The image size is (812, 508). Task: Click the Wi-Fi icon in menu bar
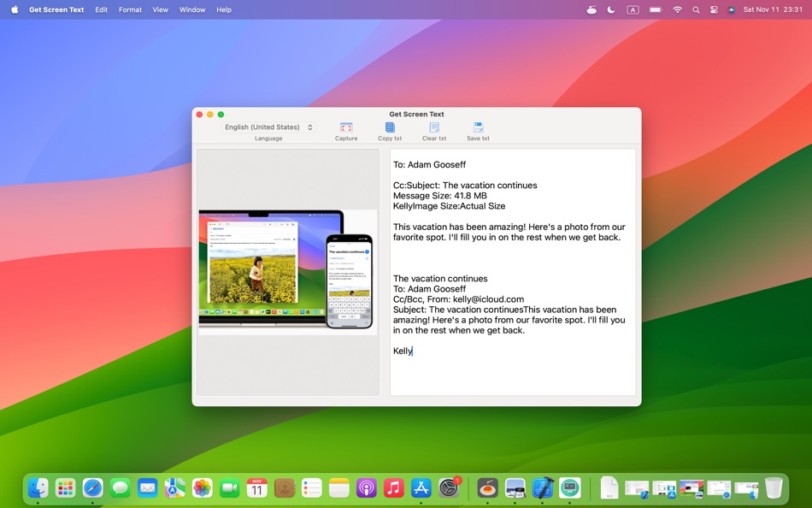[677, 9]
